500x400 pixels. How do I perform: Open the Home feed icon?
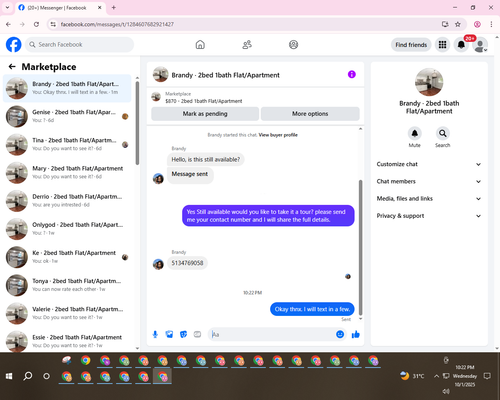pos(200,45)
